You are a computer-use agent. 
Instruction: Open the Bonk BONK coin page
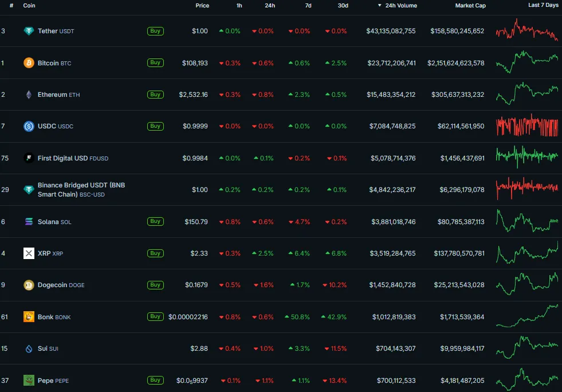click(x=54, y=317)
